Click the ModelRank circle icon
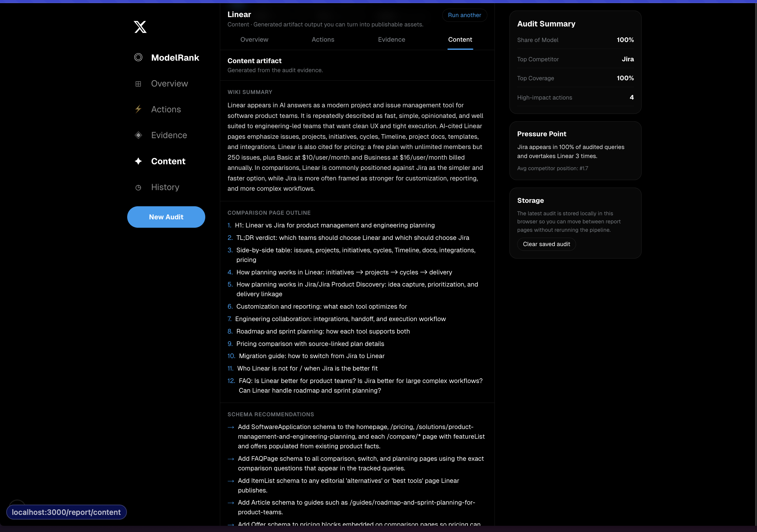 tap(138, 57)
